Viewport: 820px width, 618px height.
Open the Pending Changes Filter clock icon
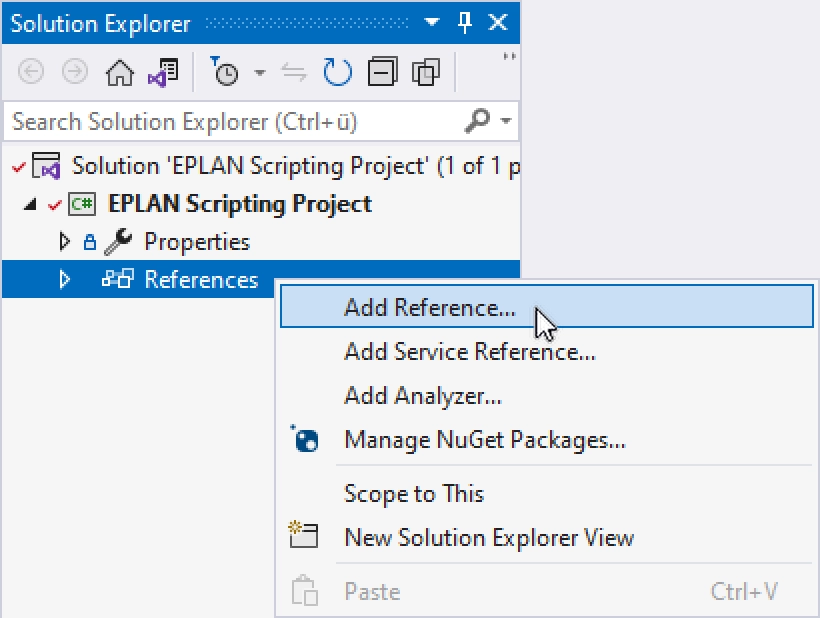pyautogui.click(x=225, y=71)
